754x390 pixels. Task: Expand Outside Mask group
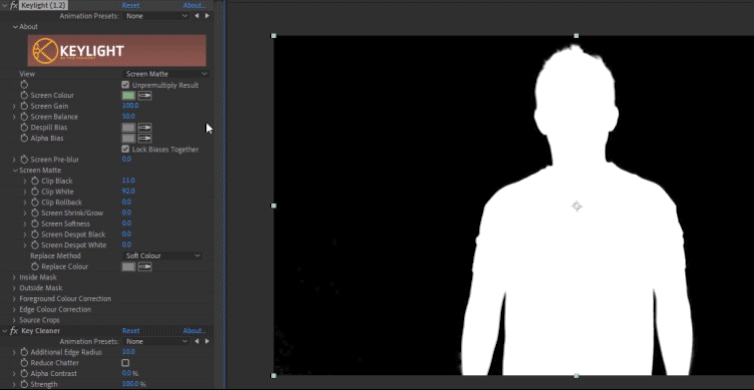(x=14, y=288)
